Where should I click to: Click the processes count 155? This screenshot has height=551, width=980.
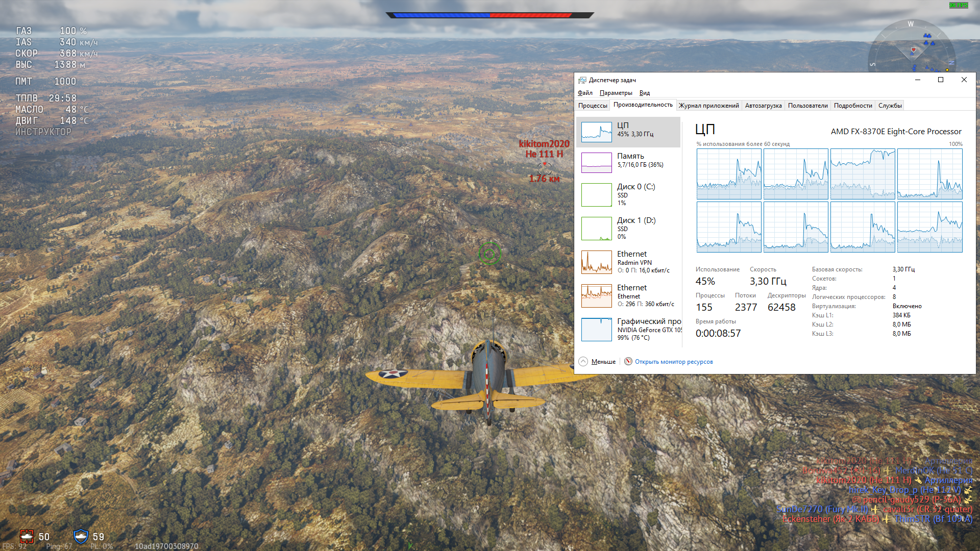[x=704, y=307]
